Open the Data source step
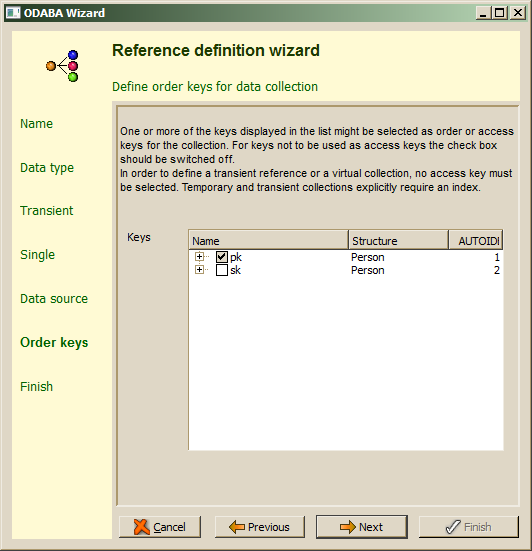The width and height of the screenshot is (532, 551). click(x=54, y=298)
